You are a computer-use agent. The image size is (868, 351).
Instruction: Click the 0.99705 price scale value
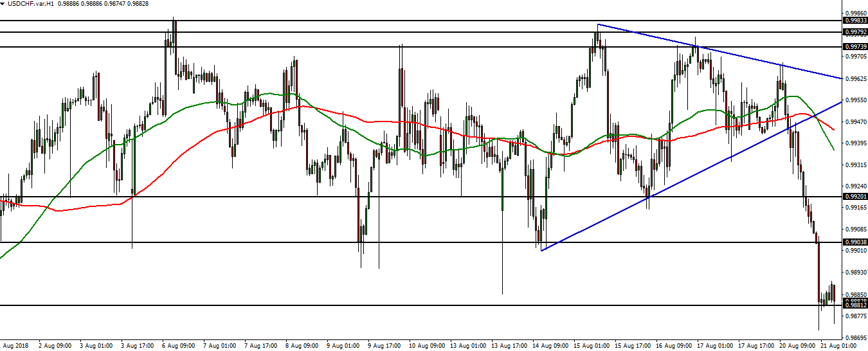pyautogui.click(x=857, y=57)
